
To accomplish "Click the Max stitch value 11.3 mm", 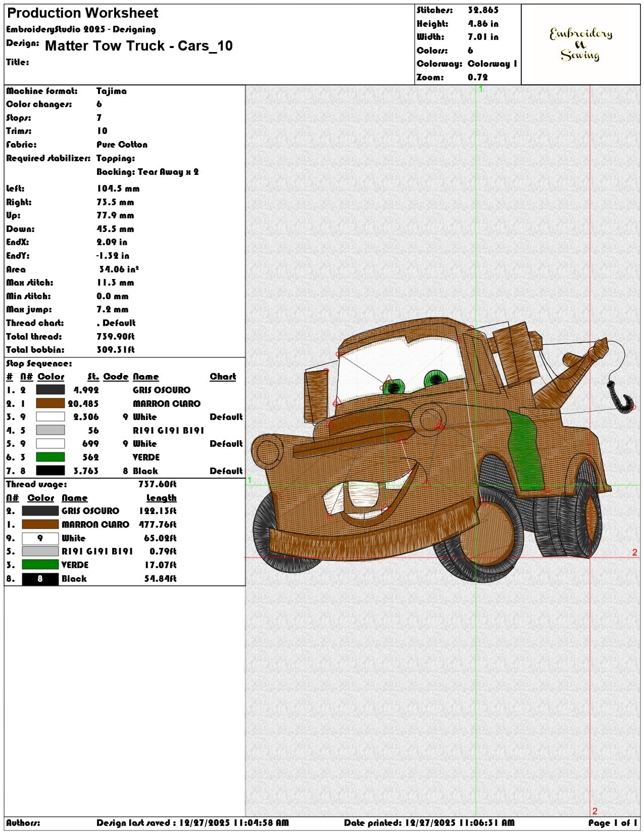I will point(115,283).
